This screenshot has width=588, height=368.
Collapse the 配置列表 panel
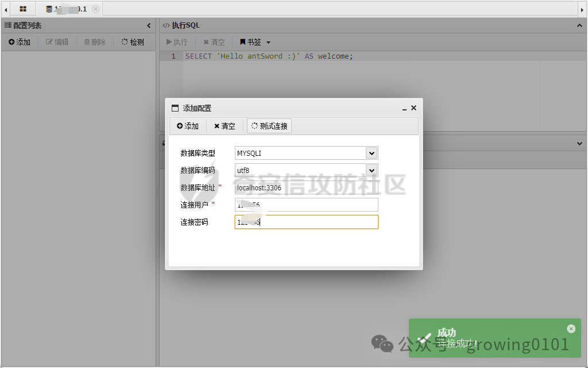tap(149, 25)
